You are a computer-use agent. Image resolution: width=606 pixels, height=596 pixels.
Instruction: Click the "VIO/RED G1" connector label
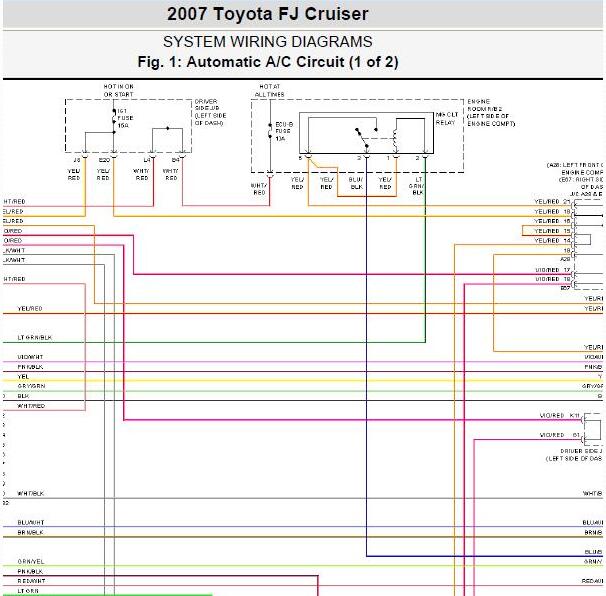[560, 435]
